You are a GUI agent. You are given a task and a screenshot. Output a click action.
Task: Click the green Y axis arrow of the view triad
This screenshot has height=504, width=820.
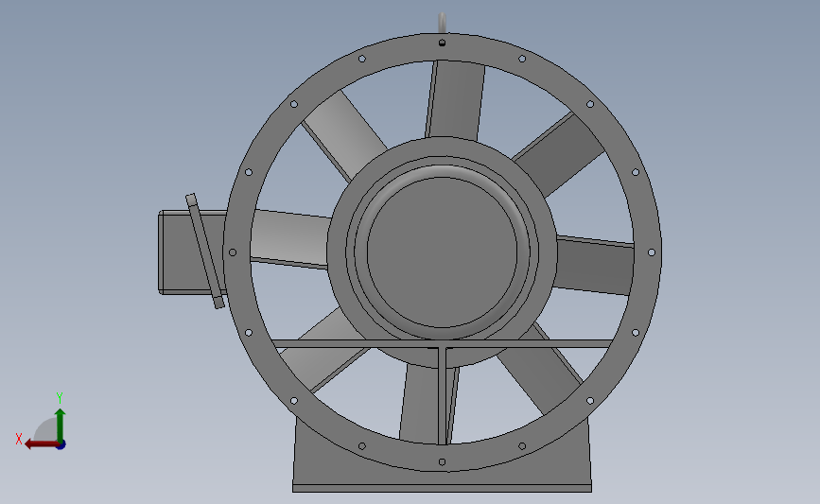point(60,425)
